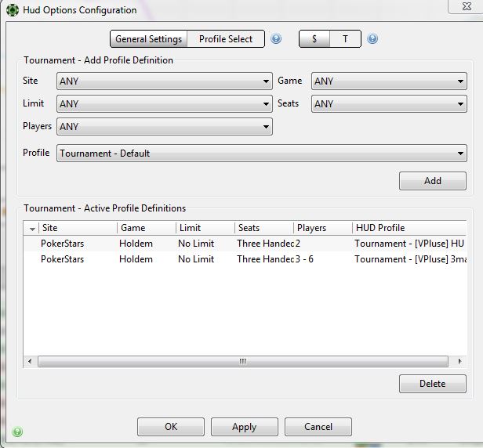Click the Cancel button
This screenshot has height=448, width=483.
pos(318,427)
